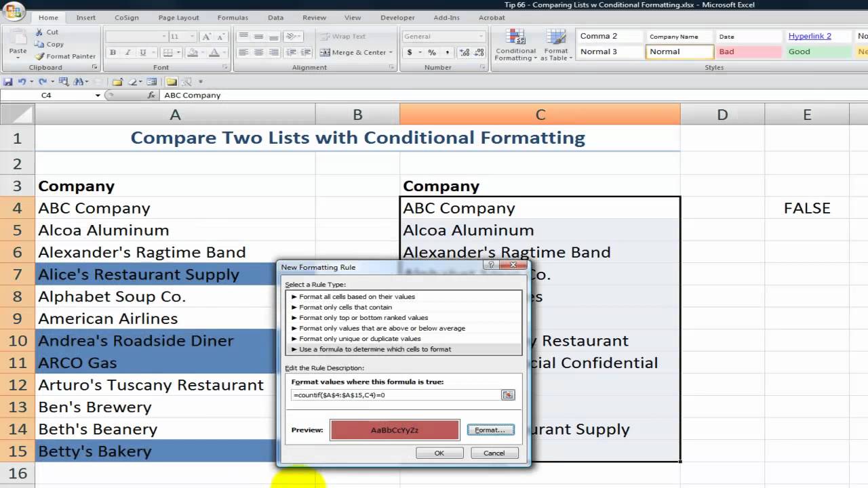Select 'Use a formula to determine' rule type
The image size is (868, 488).
coord(404,349)
